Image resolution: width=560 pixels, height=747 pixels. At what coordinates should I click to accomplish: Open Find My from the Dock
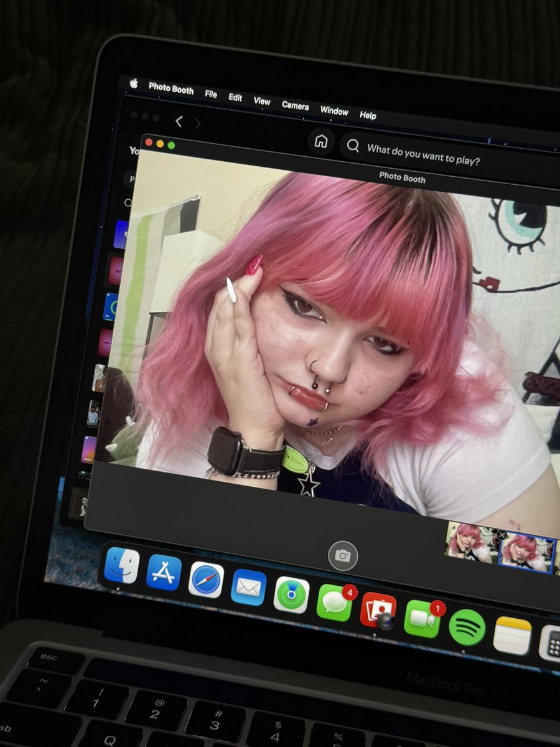pos(291,595)
